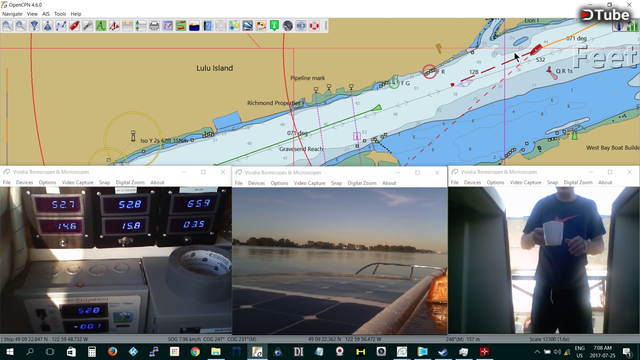This screenshot has width=640, height=360.
Task: Click the 'West Bay Boat Builde' chart label
Action: (x=613, y=148)
